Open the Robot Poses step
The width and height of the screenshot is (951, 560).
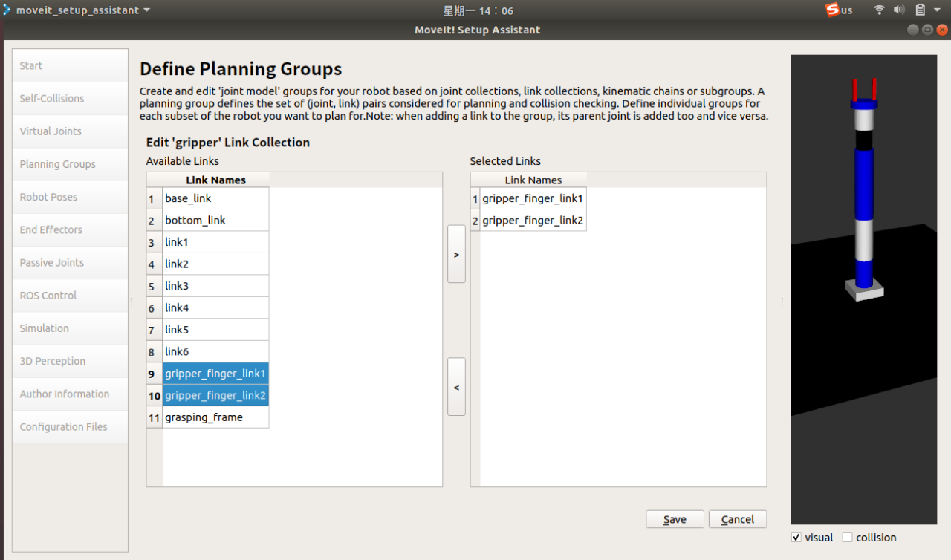coord(70,197)
